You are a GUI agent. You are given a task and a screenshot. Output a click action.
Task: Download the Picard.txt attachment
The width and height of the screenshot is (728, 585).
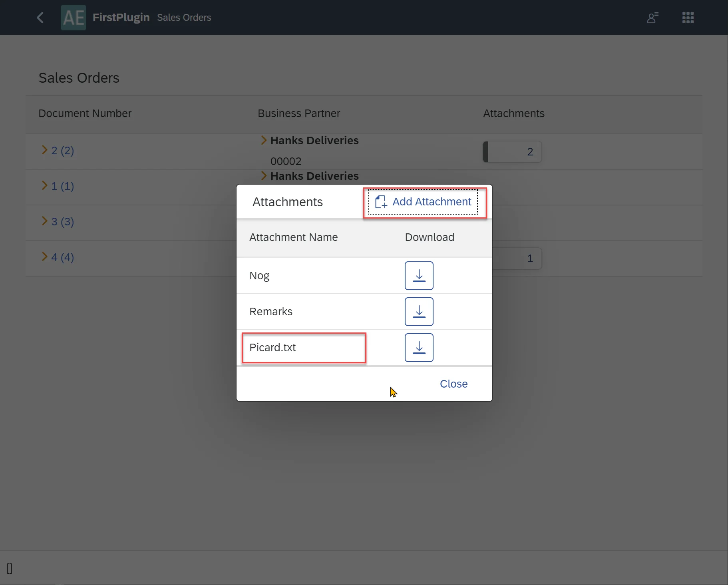419,348
